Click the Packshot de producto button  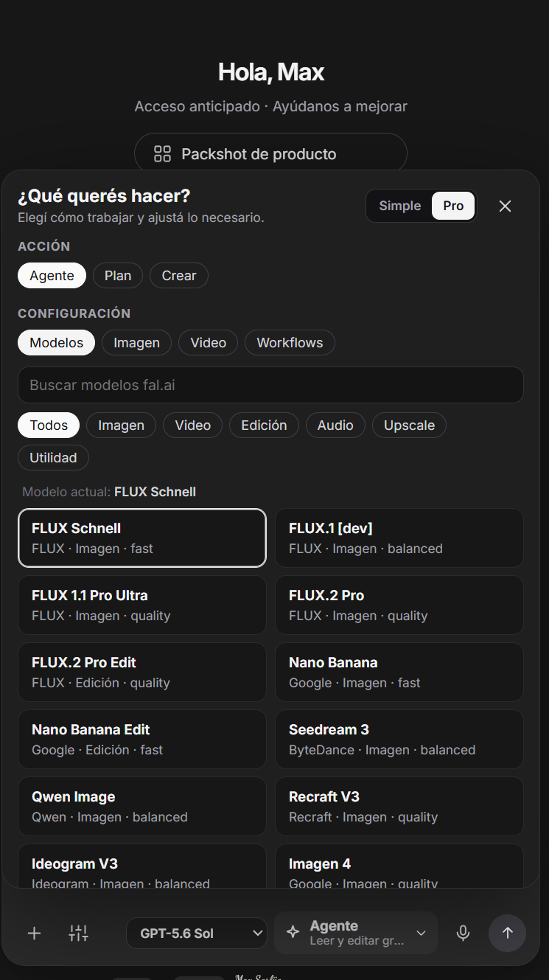point(270,154)
